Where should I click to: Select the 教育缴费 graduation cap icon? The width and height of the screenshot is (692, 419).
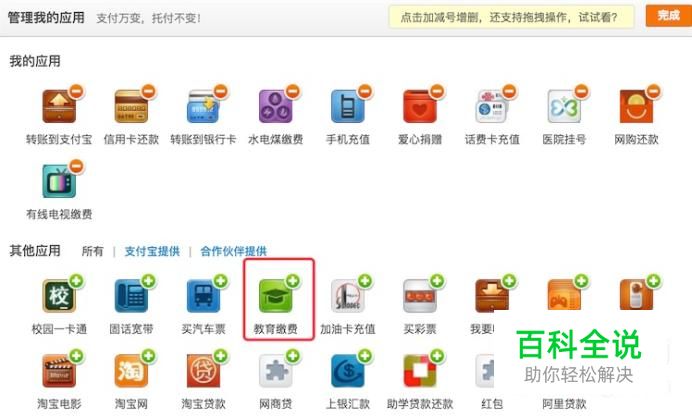point(275,296)
